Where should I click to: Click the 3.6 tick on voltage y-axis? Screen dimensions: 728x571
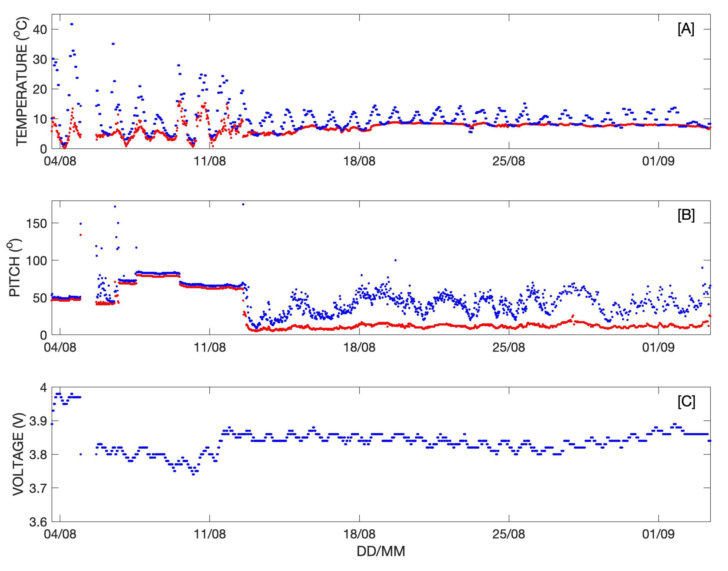pyautogui.click(x=38, y=522)
